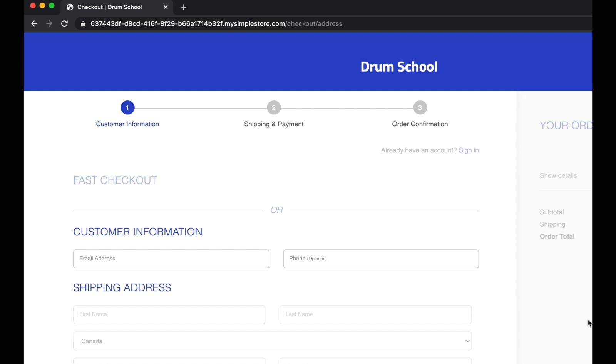
Task: Click the browser back arrow
Action: pos(34,23)
